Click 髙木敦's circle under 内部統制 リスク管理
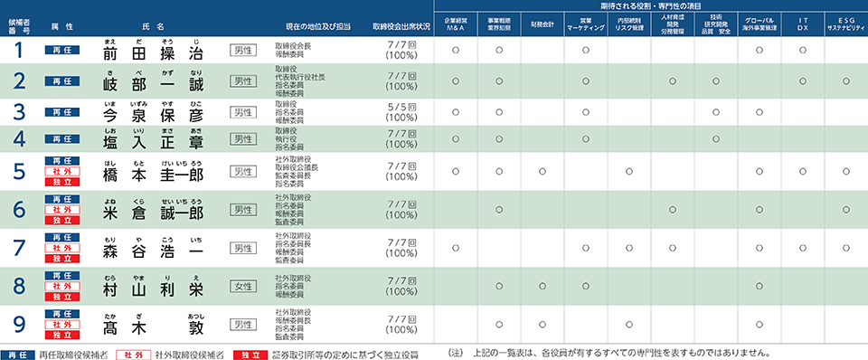Image resolution: width=868 pixels, height=360 pixels. [x=629, y=324]
